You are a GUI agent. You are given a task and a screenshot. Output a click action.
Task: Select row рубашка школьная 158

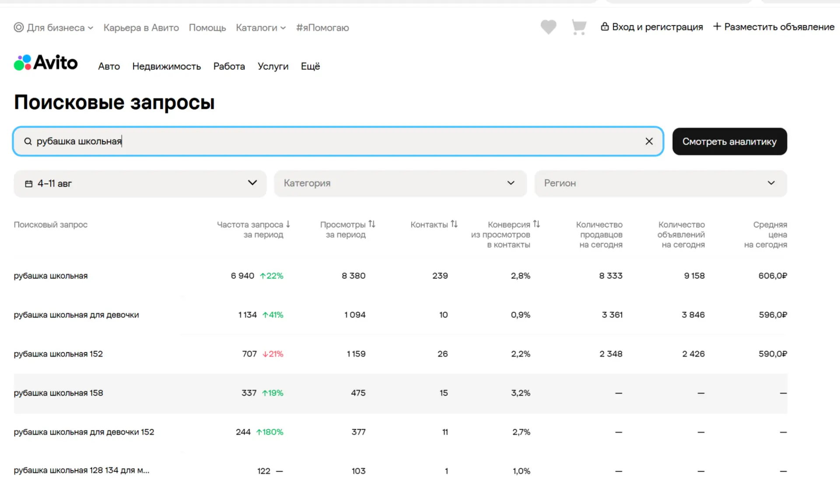point(400,393)
